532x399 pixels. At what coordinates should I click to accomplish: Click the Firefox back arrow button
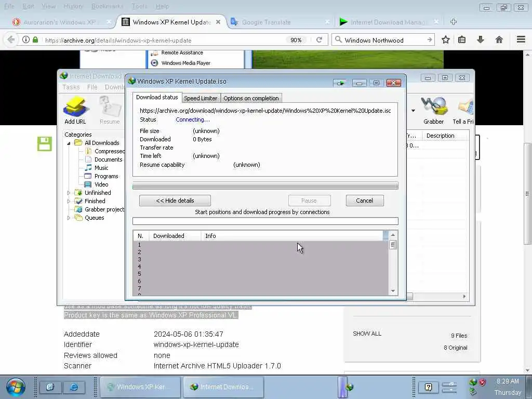point(11,39)
